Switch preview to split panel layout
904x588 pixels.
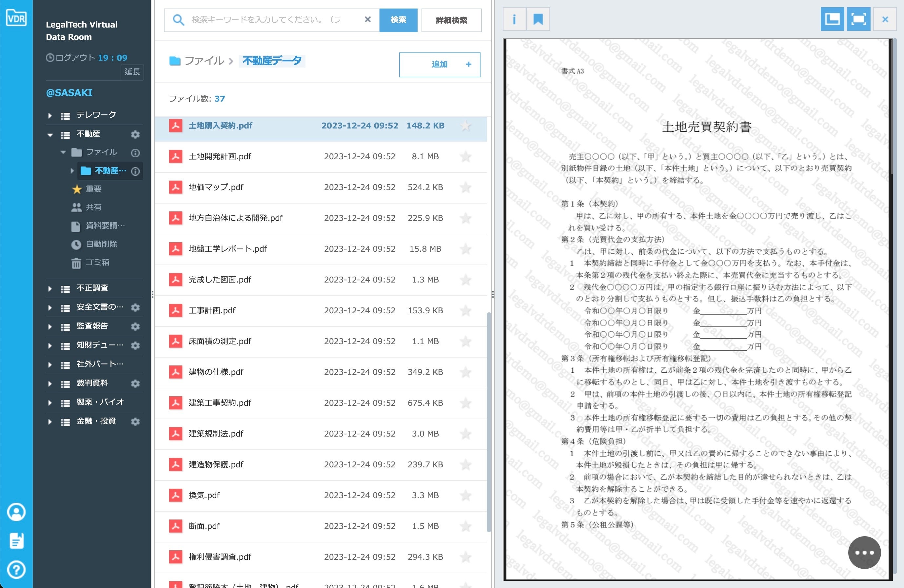pos(832,19)
